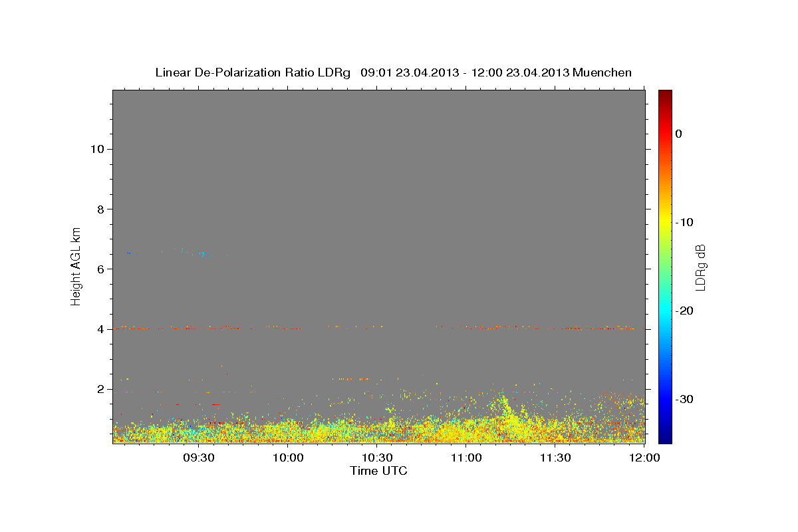Click the height tick label 8
This screenshot has height=532, width=798.
pyautogui.click(x=100, y=209)
